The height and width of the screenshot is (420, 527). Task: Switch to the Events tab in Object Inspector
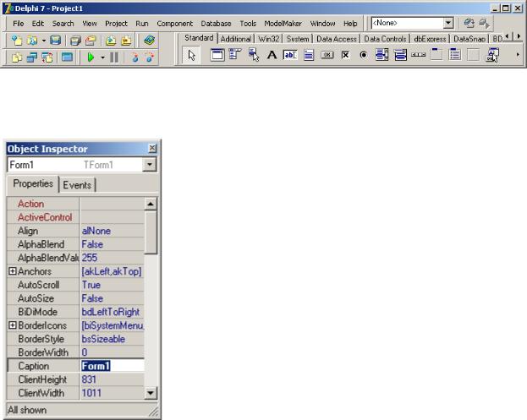tap(77, 185)
